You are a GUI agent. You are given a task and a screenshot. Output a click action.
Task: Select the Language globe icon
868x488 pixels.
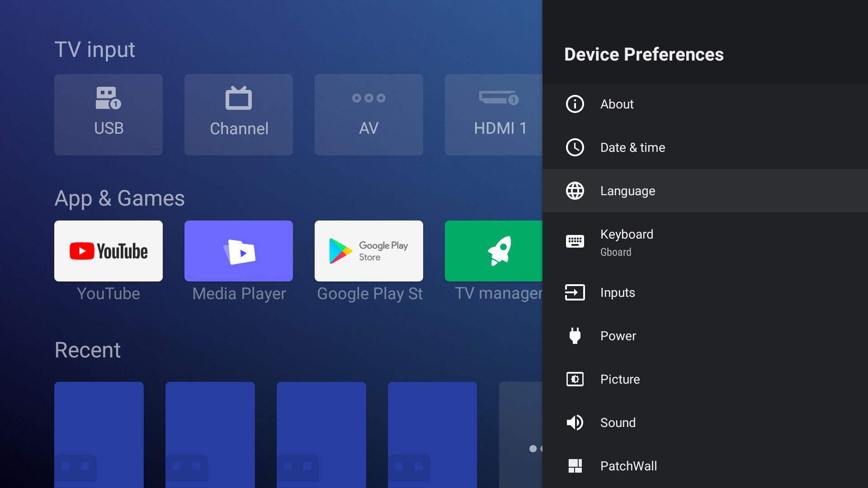pos(575,191)
